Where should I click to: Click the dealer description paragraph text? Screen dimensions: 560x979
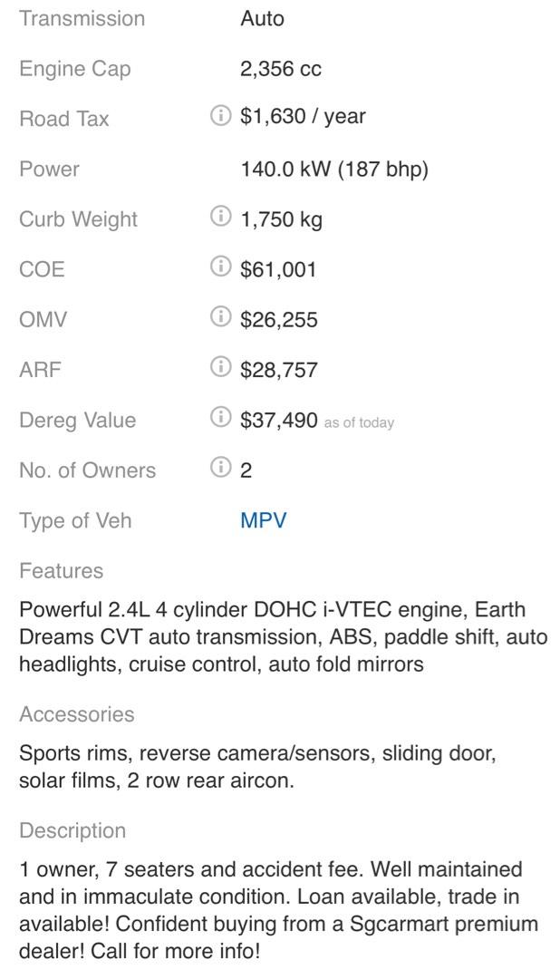[279, 910]
